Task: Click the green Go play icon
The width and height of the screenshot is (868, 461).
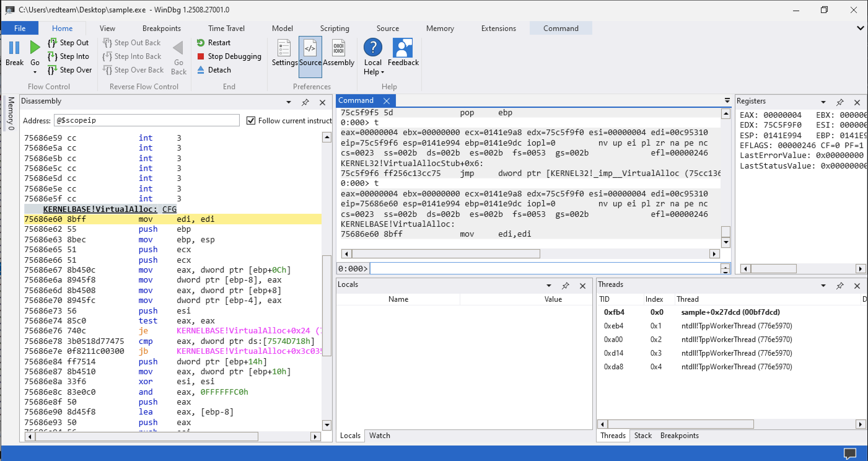Action: 35,47
